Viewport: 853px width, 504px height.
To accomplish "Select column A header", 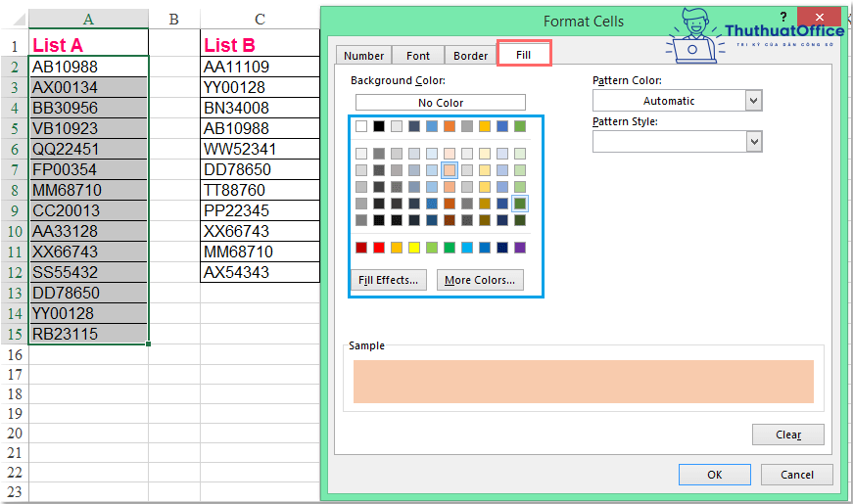I will 88,19.
